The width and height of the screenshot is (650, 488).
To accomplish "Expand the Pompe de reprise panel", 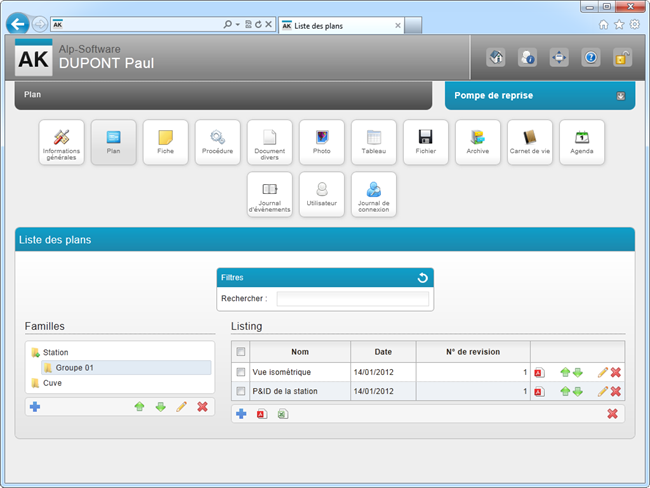I will tap(620, 96).
